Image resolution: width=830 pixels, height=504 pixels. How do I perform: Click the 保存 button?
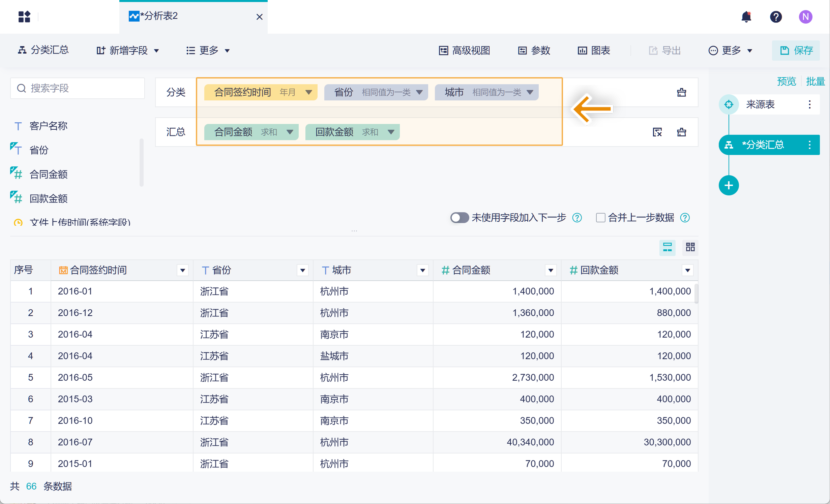click(796, 51)
